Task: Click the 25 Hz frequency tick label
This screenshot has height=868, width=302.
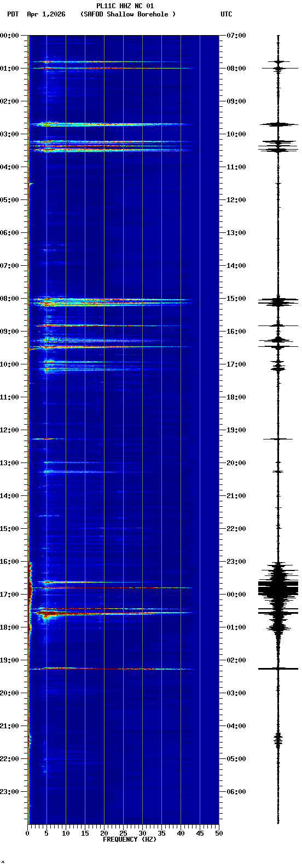Action: click(x=123, y=833)
